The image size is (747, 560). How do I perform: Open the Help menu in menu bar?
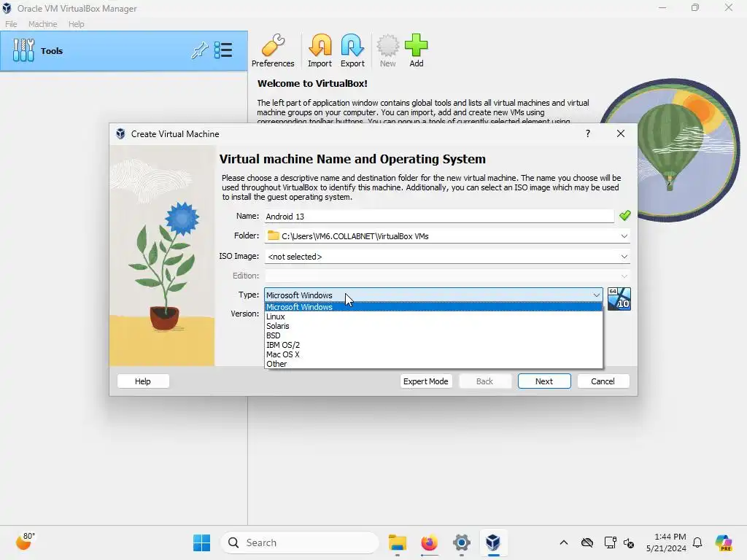coord(76,24)
